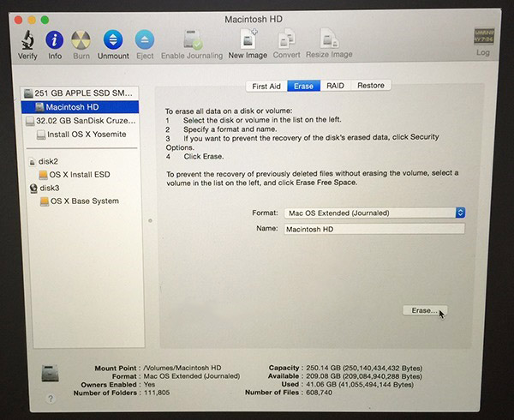Viewport: 514px width, 420px height.
Task: Open the Format dropdown menu
Action: click(x=374, y=213)
